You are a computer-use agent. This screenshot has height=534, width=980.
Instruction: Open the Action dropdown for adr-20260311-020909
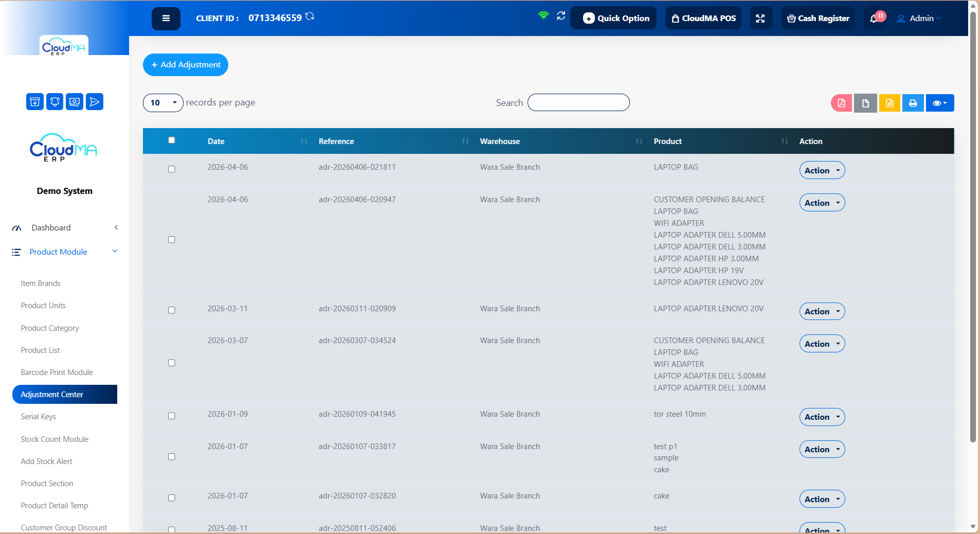(x=822, y=311)
